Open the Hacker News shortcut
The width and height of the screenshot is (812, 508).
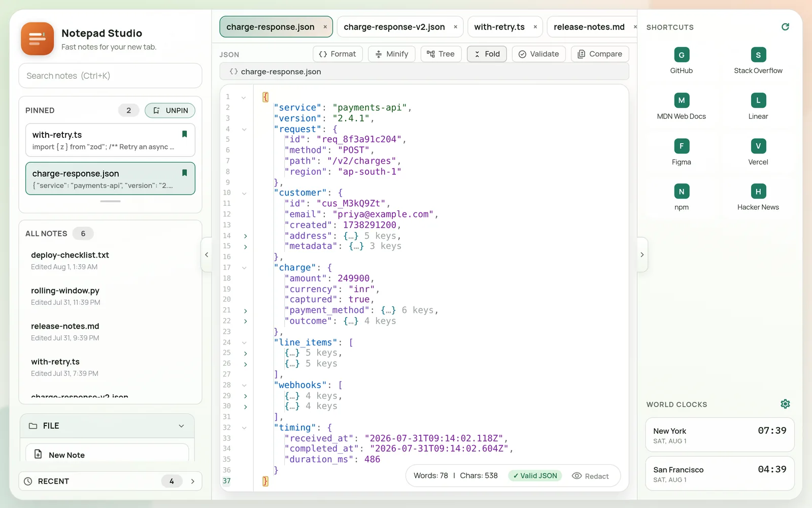pyautogui.click(x=758, y=197)
